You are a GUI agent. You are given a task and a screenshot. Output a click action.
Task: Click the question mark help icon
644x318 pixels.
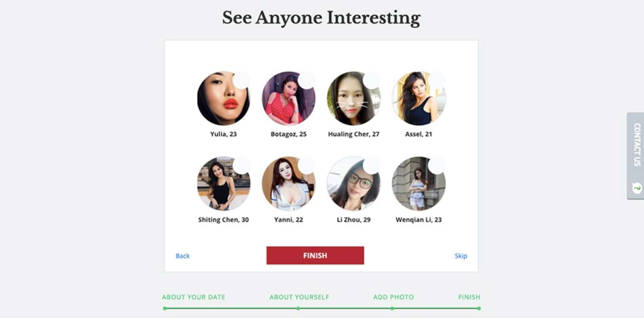click(636, 188)
